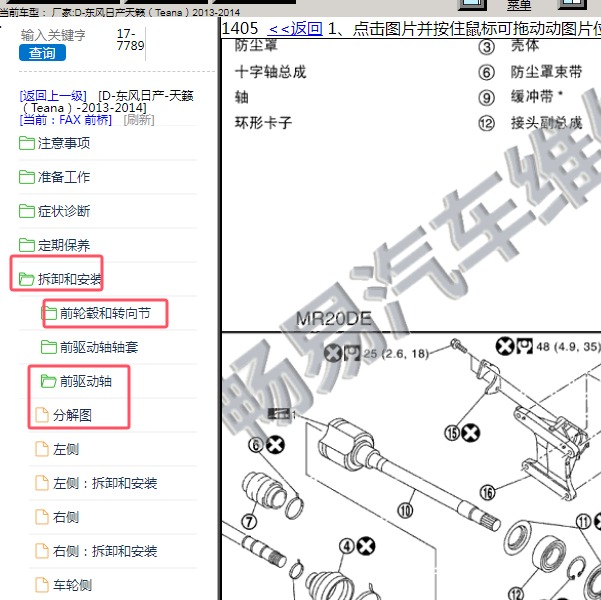Image resolution: width=601 pixels, height=600 pixels.
Task: Click the page icon beside 左侧：拆卸和安装
Action: click(x=42, y=483)
